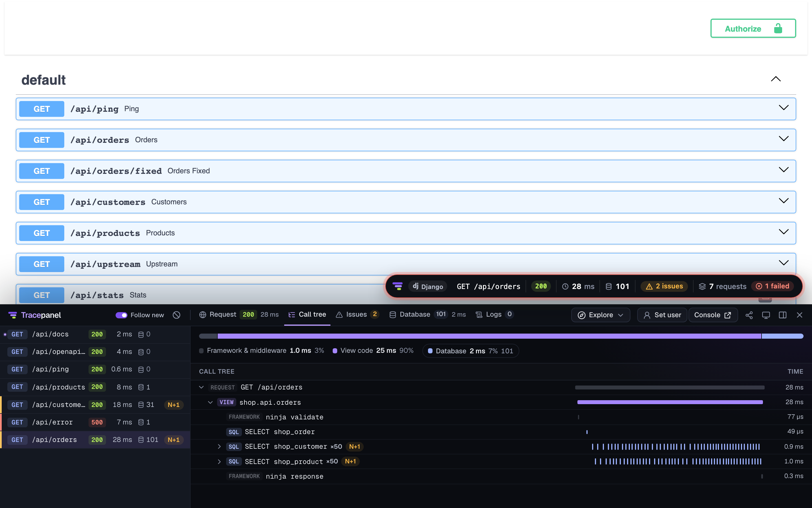
Task: Click the clear requests icon beside Follow new
Action: pyautogui.click(x=176, y=315)
